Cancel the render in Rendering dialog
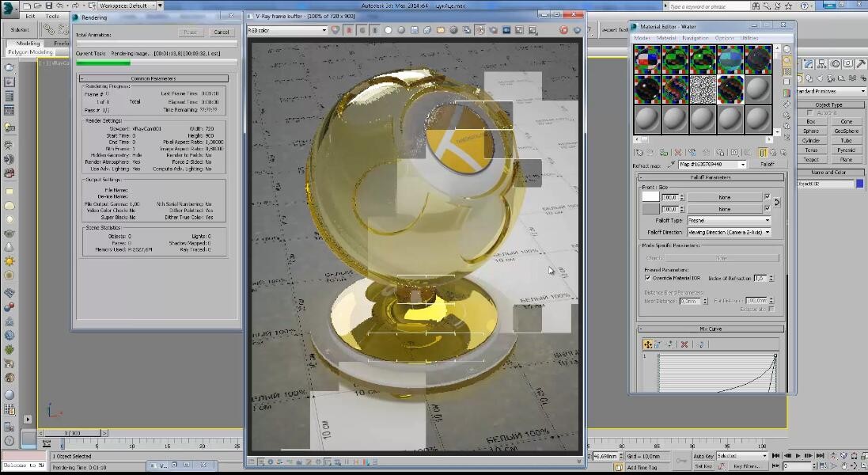Screen dimensions: 868x475 click(x=222, y=32)
